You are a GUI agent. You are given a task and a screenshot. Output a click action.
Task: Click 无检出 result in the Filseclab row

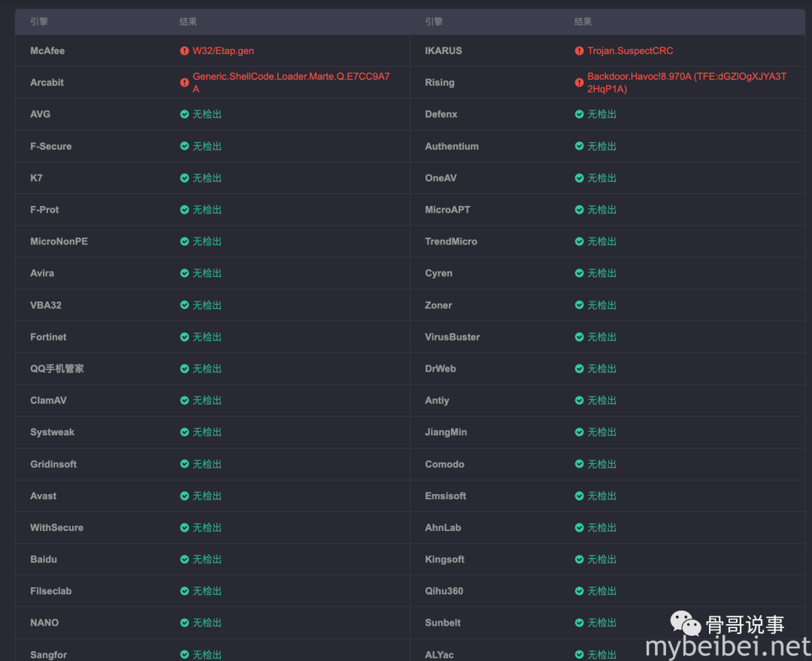tap(208, 591)
